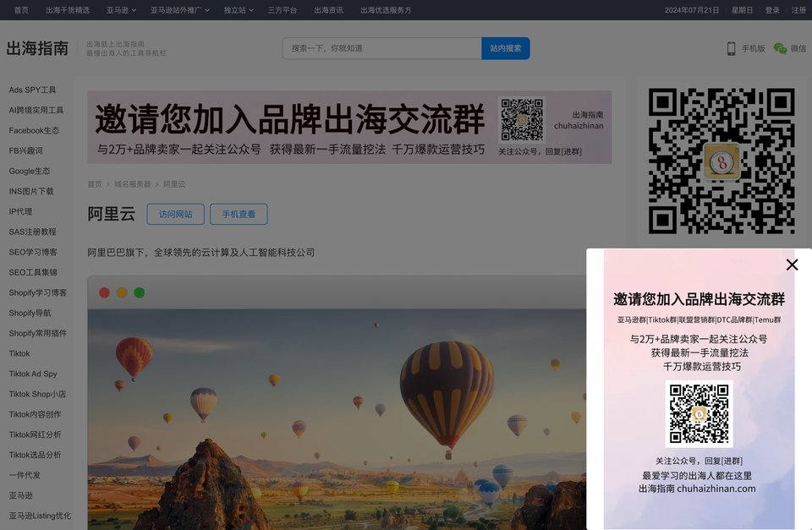This screenshot has width=812, height=530.
Task: Click the red dot on preview frame
Action: pos(104,293)
